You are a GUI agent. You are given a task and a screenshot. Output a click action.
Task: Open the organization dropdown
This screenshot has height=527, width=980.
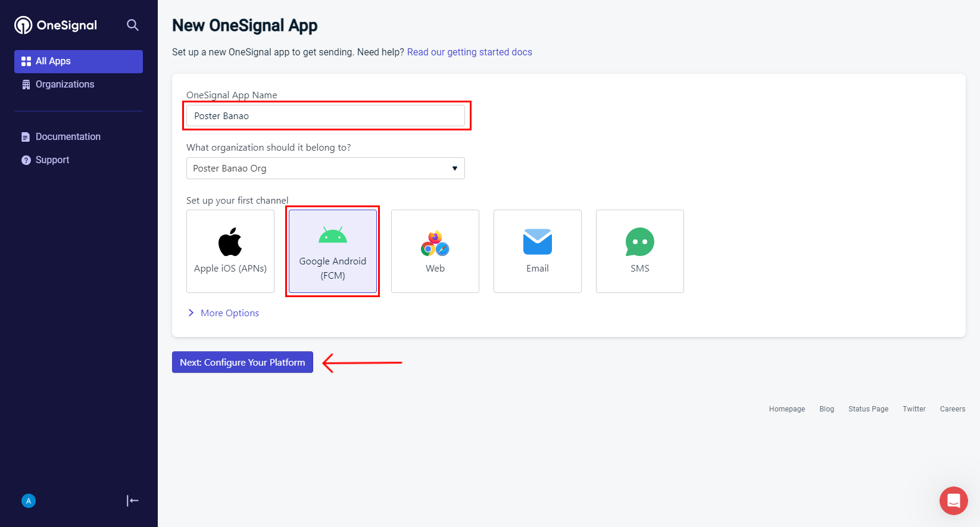point(326,168)
